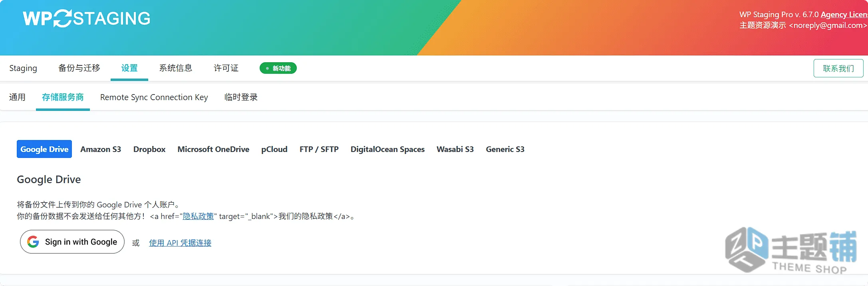The width and height of the screenshot is (868, 286).
Task: Open Generic S3 provider settings
Action: (505, 149)
